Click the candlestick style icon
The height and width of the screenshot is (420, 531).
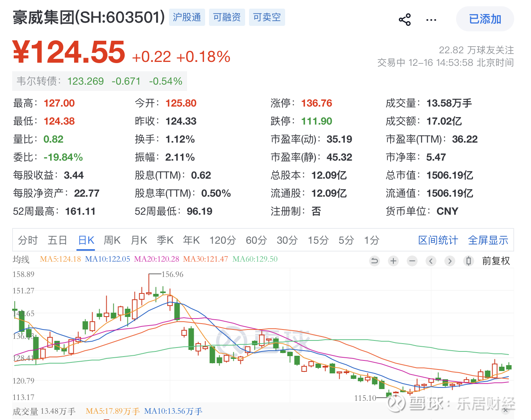(x=469, y=261)
